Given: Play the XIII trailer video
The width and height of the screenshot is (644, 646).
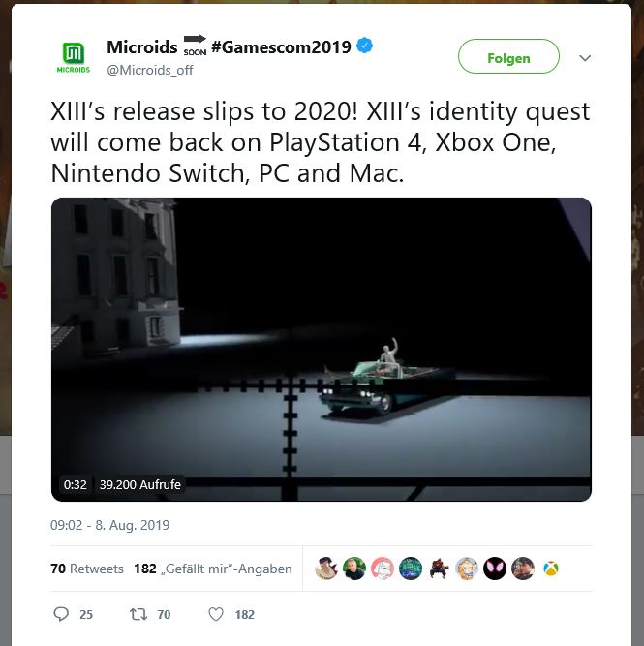Looking at the screenshot, I should [x=322, y=350].
